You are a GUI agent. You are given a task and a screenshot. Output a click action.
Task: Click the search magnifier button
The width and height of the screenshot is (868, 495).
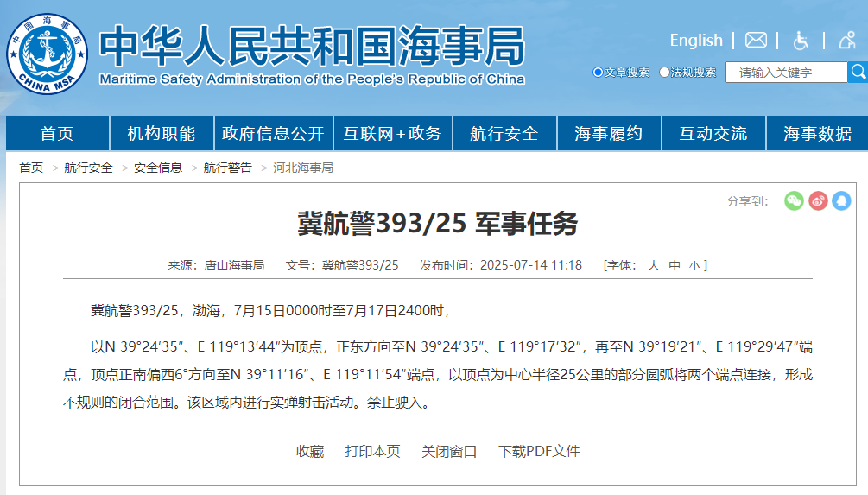click(x=858, y=72)
